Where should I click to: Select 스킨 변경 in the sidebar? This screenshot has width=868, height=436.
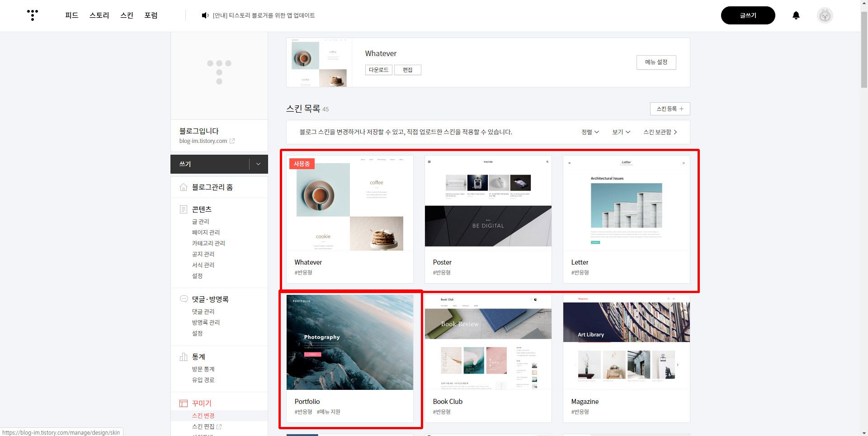tap(203, 416)
